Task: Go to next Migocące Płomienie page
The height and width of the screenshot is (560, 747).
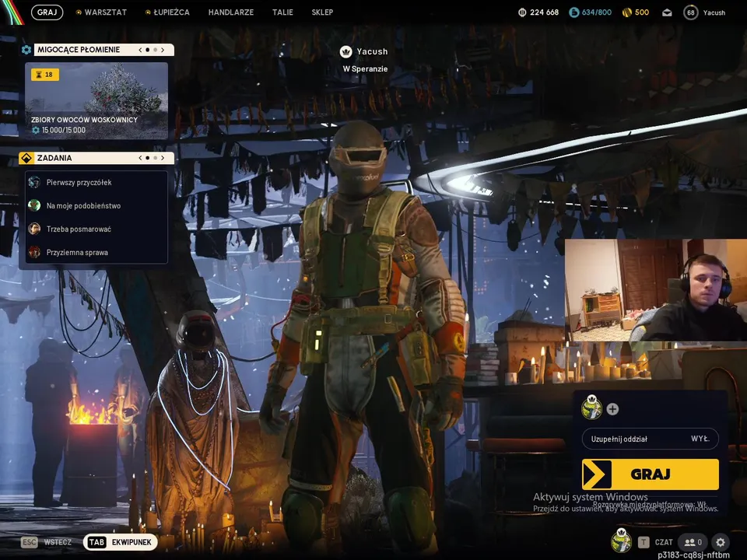Action: 163,50
